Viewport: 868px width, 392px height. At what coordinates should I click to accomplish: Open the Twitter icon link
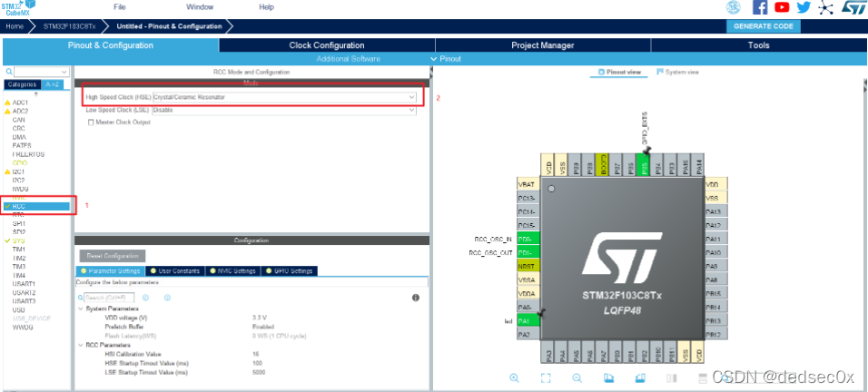804,7
